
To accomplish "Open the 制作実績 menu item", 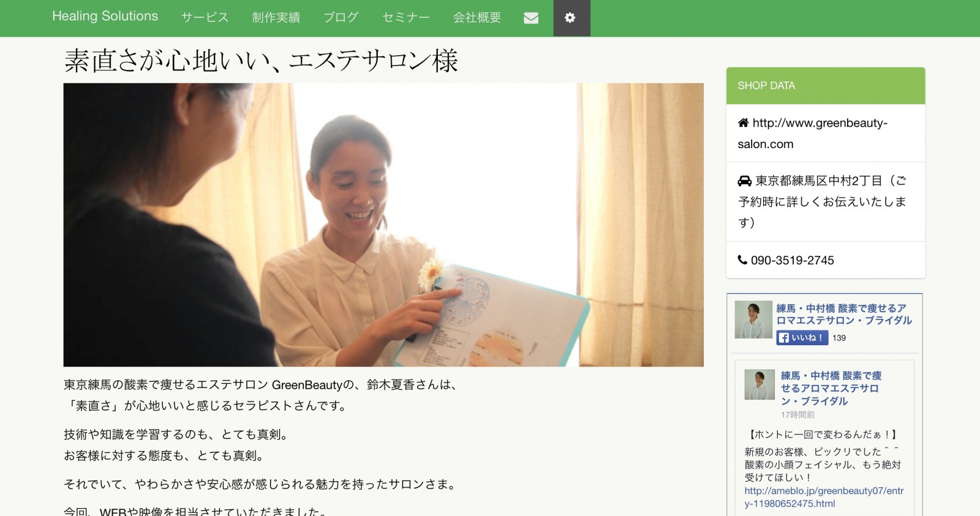I will tap(276, 18).
